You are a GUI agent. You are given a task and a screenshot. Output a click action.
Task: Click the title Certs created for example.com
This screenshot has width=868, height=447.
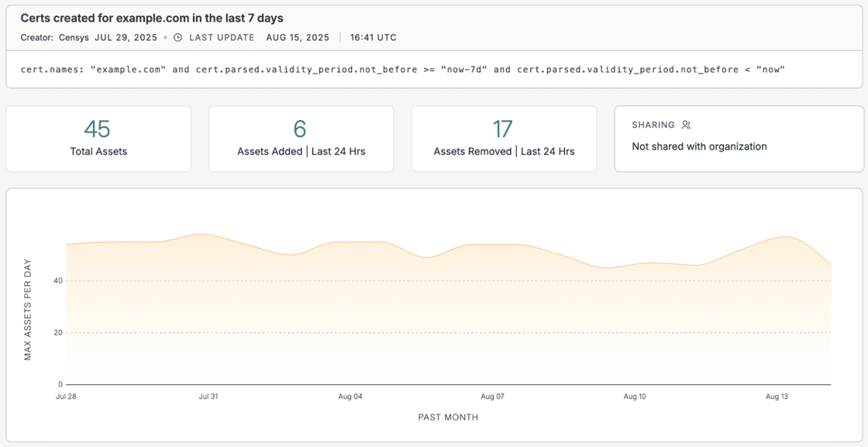click(x=152, y=19)
